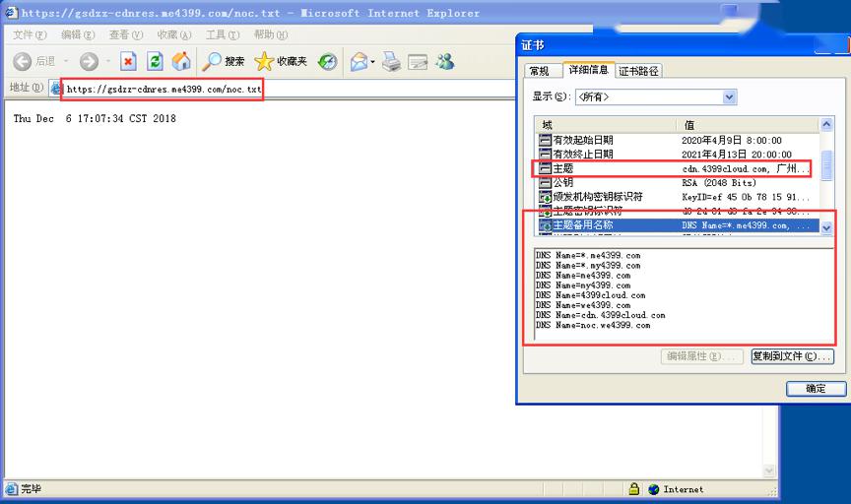
Task: Switch to the 证书路径 tab
Action: [x=639, y=71]
